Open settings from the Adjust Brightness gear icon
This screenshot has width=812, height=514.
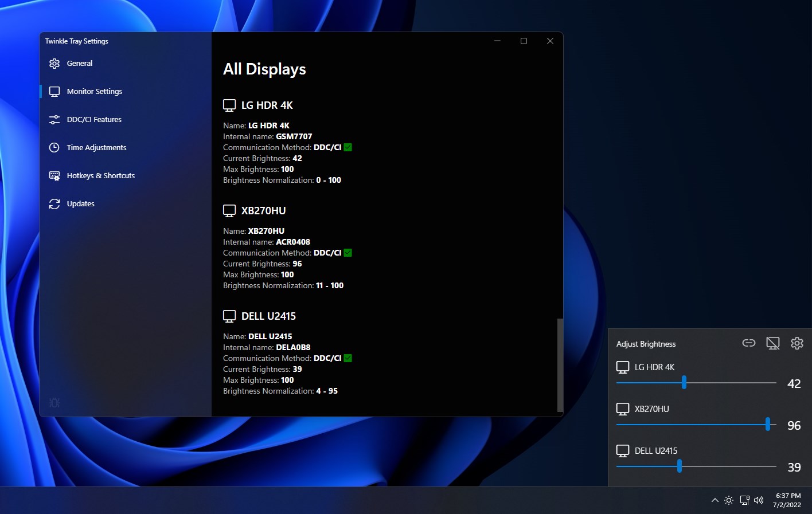coord(797,343)
